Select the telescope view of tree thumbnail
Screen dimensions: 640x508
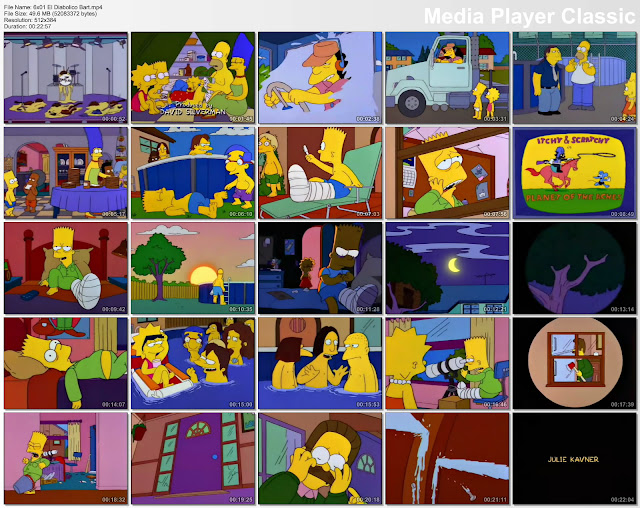[575, 268]
